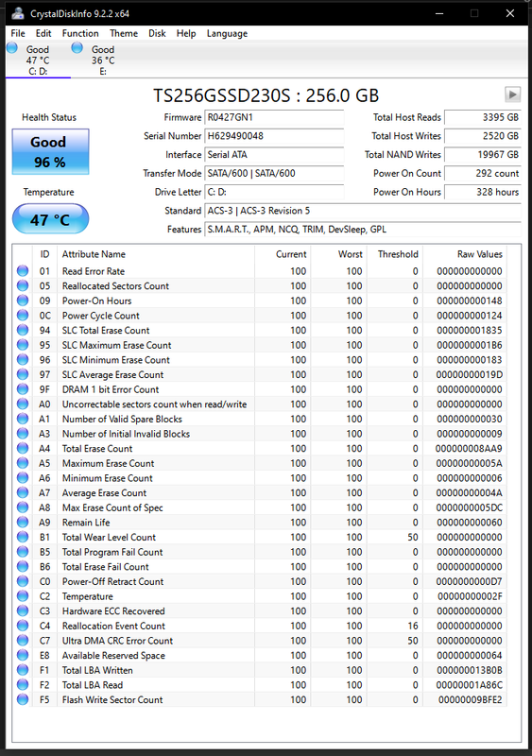The image size is (532, 756).
Task: Open the Help menu
Action: [186, 33]
